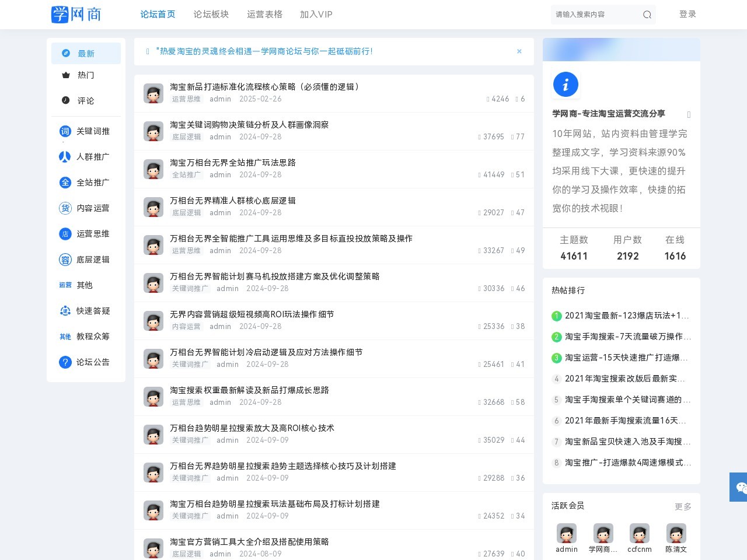Click the search magnifier icon

click(647, 15)
